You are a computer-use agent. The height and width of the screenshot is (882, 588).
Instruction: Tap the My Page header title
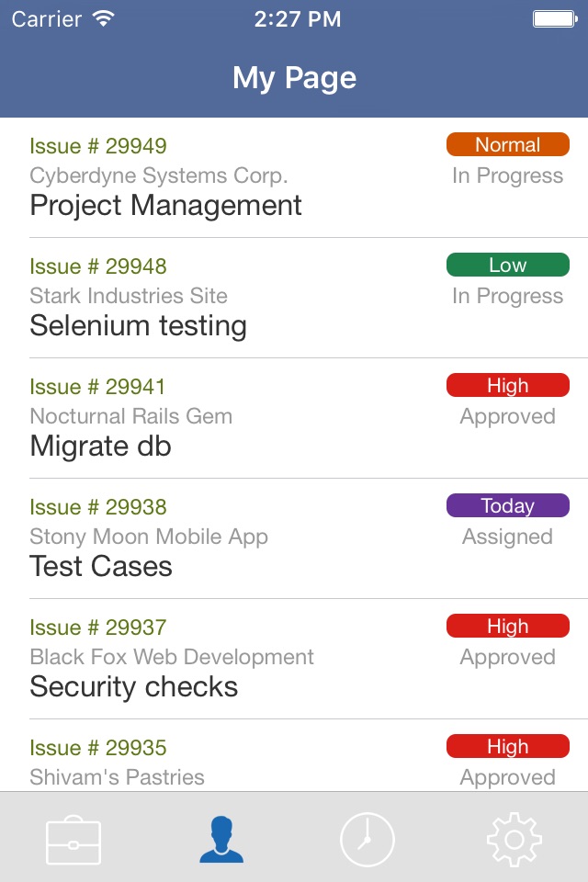(294, 78)
